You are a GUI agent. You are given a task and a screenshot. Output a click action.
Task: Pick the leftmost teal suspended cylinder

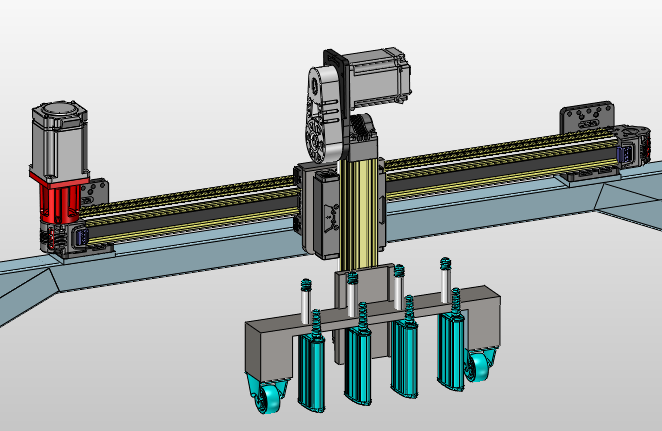[x=311, y=371]
